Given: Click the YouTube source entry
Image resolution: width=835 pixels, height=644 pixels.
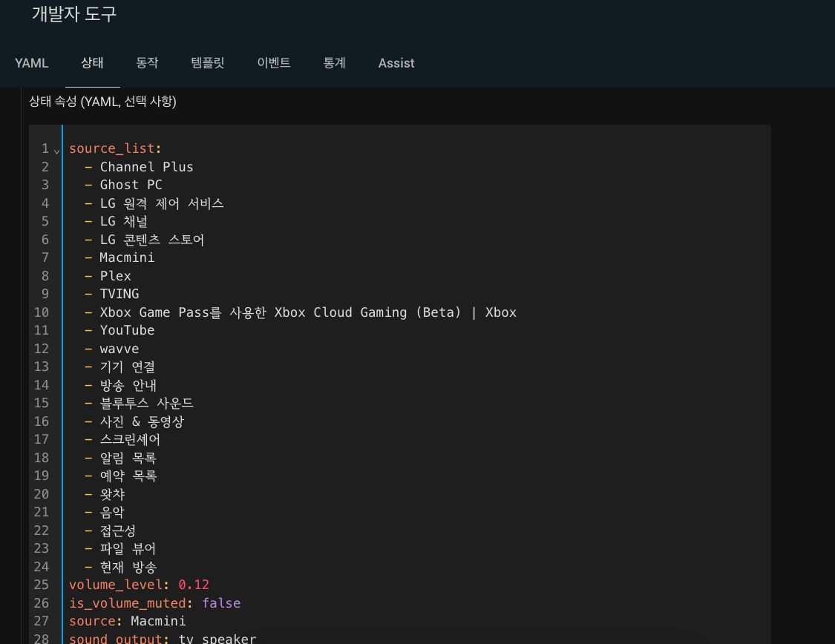Looking at the screenshot, I should tap(127, 330).
